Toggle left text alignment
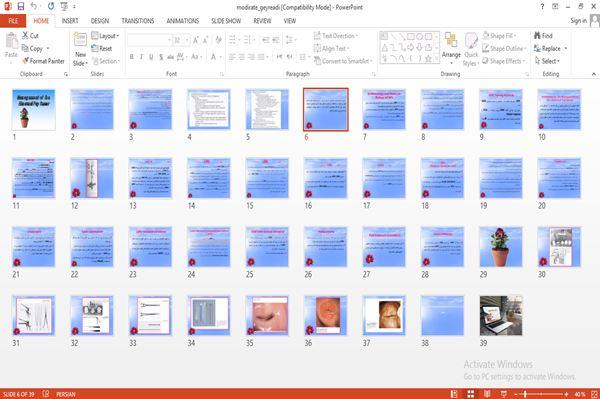This screenshot has height=399, width=600. [x=232, y=57]
